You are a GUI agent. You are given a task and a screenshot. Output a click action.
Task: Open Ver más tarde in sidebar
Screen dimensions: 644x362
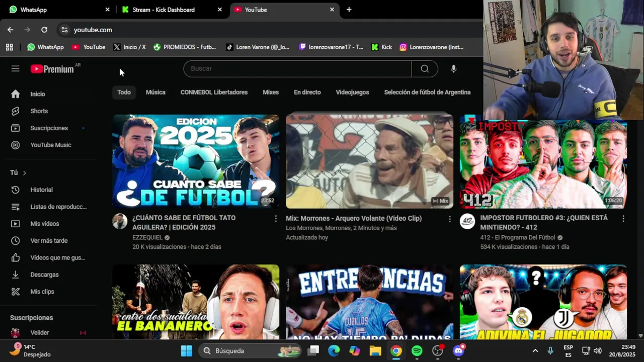pos(48,241)
